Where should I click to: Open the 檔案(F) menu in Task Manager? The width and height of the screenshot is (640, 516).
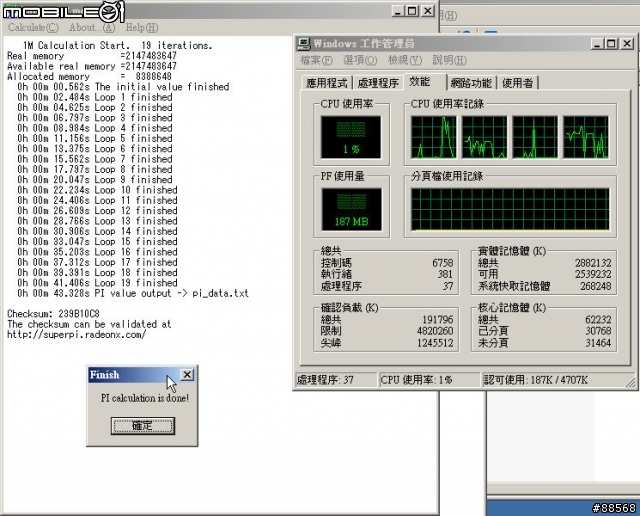[x=316, y=60]
